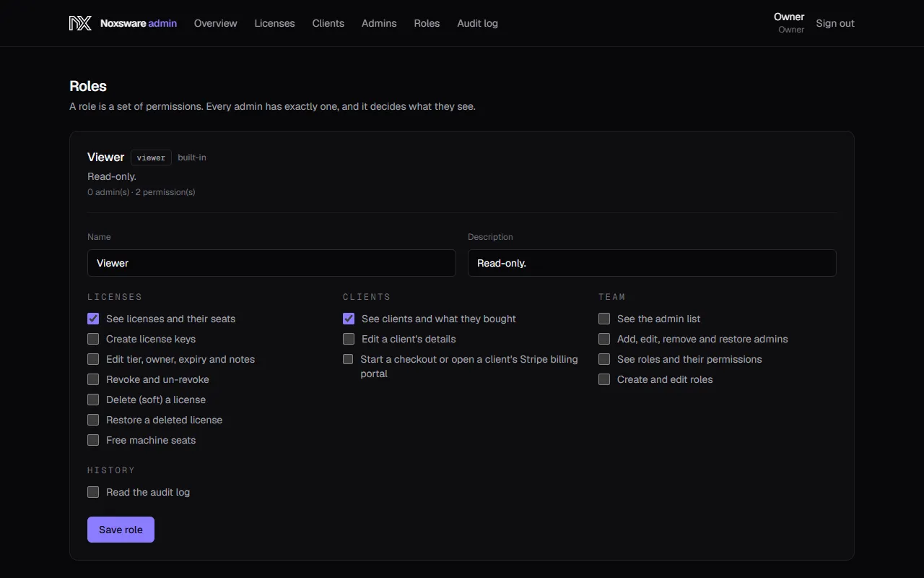The image size is (924, 578).
Task: Save the Viewer role
Action: pos(121,530)
